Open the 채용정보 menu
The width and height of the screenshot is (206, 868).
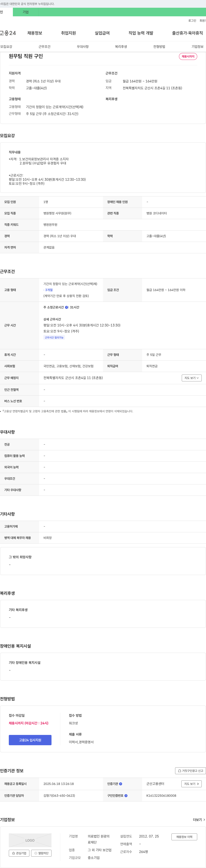(x=35, y=33)
